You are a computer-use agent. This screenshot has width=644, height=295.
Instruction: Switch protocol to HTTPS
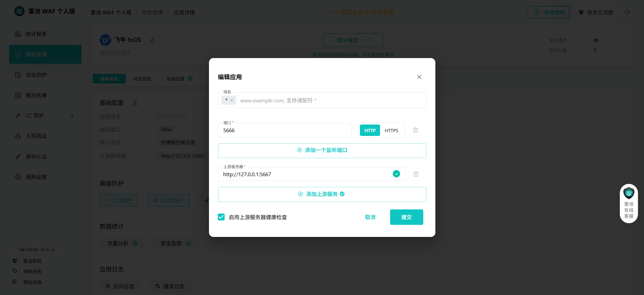pyautogui.click(x=391, y=131)
